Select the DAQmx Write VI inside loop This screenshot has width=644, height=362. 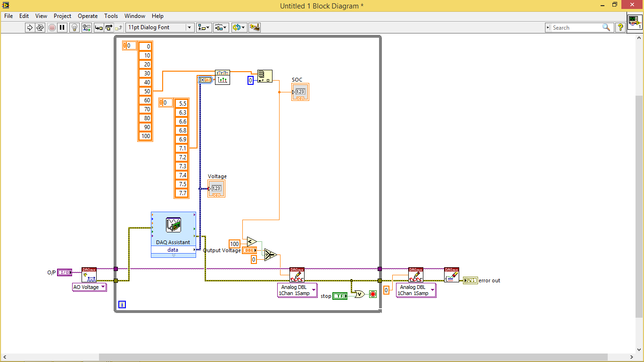(297, 275)
